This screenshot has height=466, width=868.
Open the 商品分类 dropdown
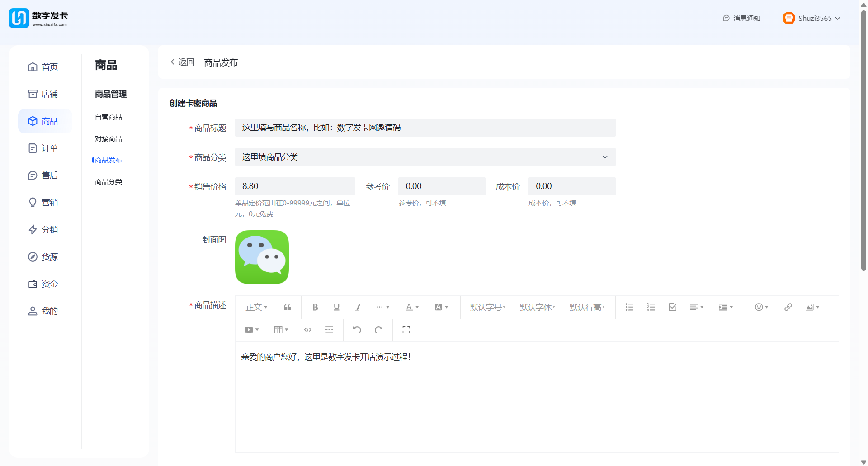(x=425, y=157)
